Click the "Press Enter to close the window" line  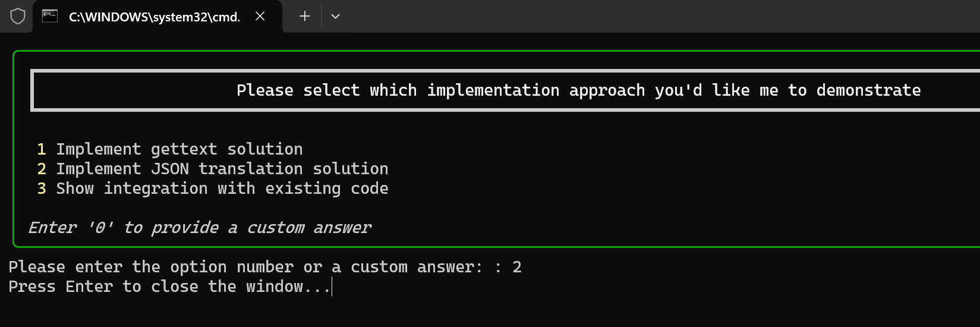click(169, 287)
